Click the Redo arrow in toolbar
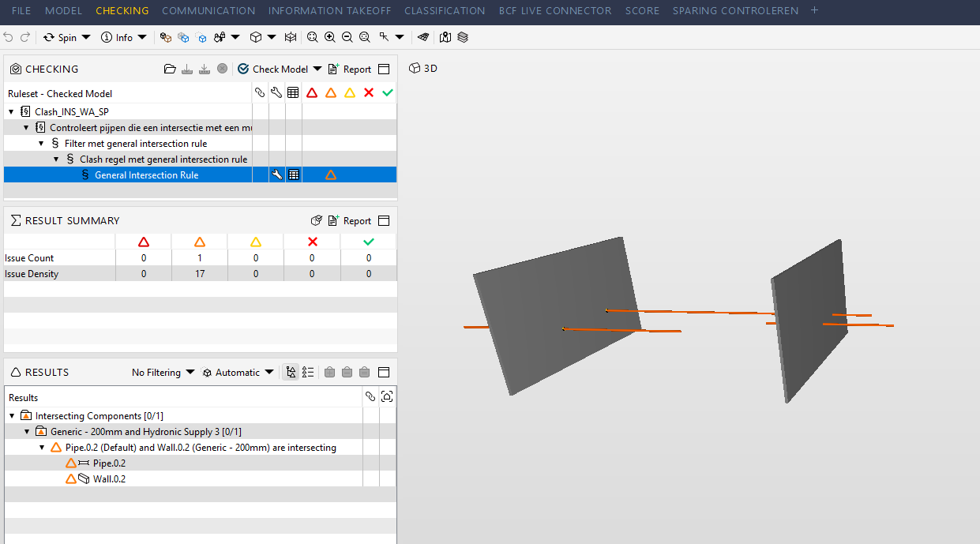Screen dimensions: 980x544 click(x=25, y=37)
